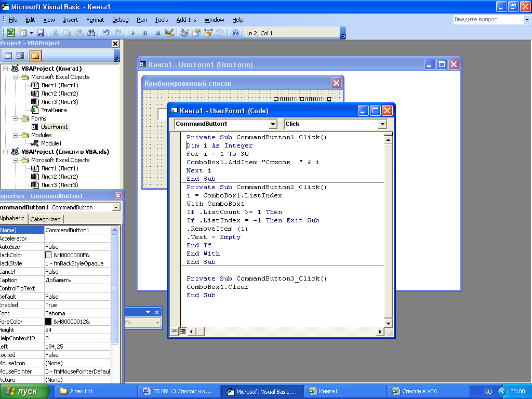
Task: Click code window horizontal scroll right arrow
Action: pos(380,331)
